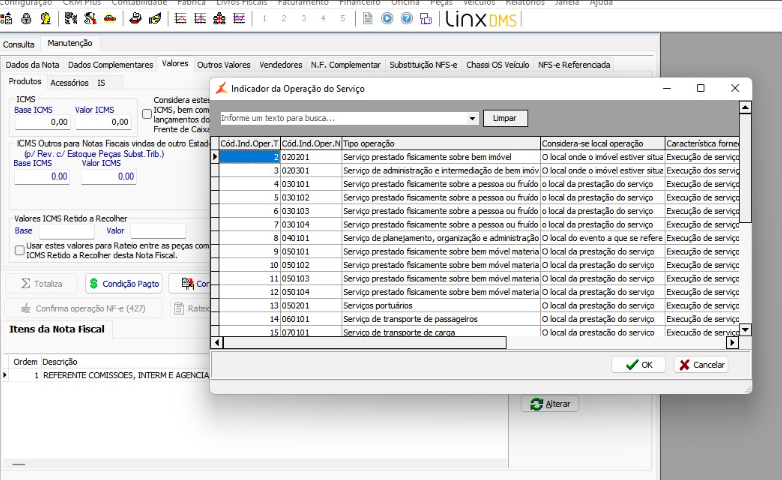Select the Acessórios sub-tab
This screenshot has height=480, width=782.
69,83
